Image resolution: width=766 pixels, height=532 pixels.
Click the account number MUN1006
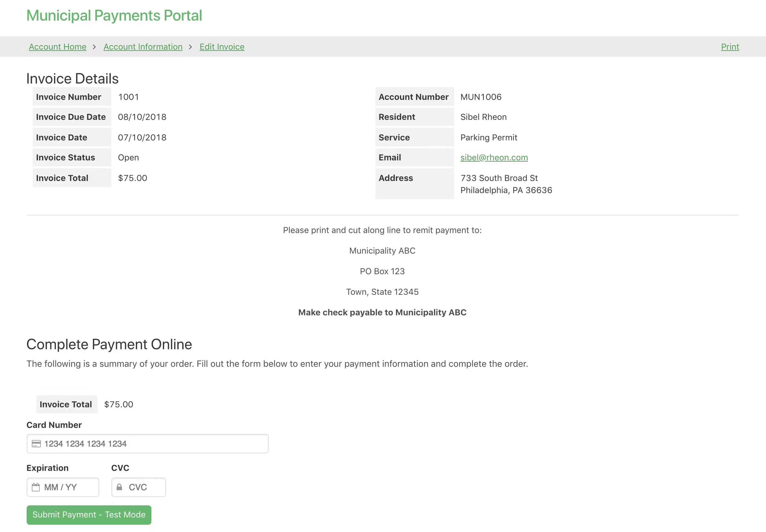coord(480,97)
